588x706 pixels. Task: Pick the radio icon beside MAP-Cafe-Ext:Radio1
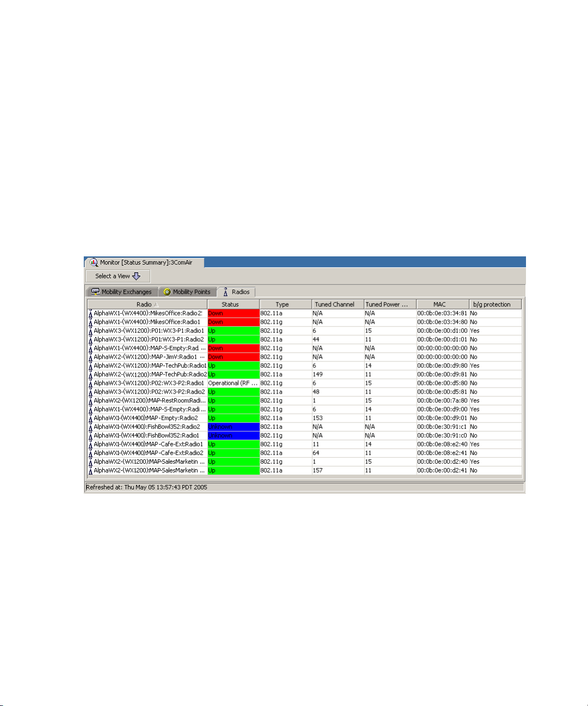click(x=90, y=444)
